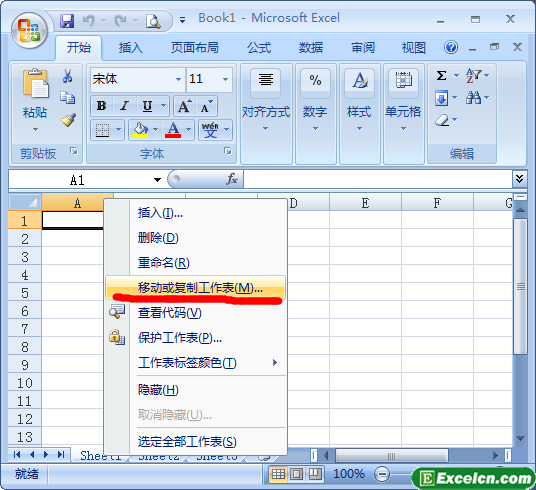The width and height of the screenshot is (536, 490).
Task: Click the insert function fx button
Action: (231, 179)
